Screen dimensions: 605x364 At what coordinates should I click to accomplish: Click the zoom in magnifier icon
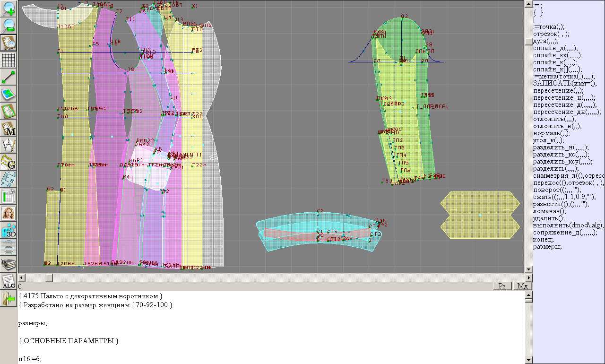(9, 9)
